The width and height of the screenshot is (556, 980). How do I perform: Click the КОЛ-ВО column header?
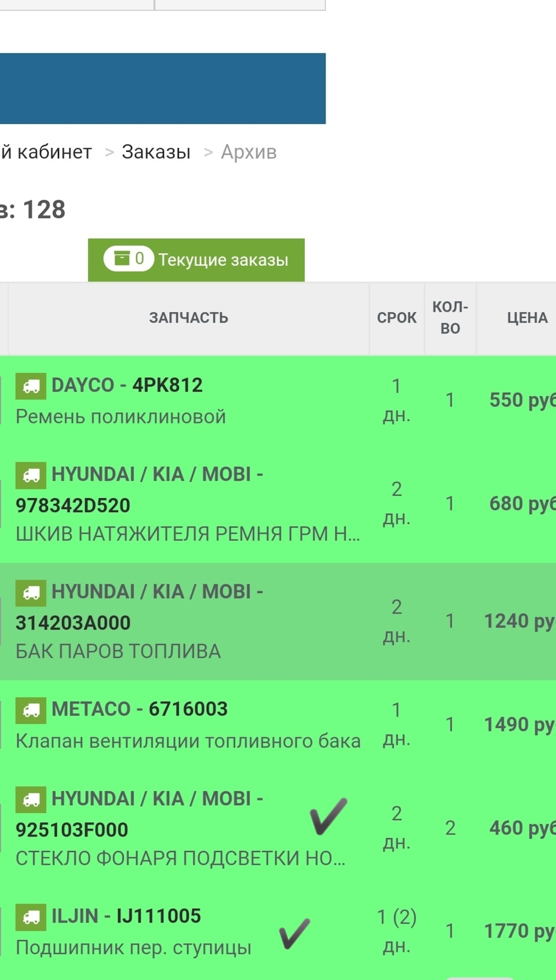coord(450,318)
